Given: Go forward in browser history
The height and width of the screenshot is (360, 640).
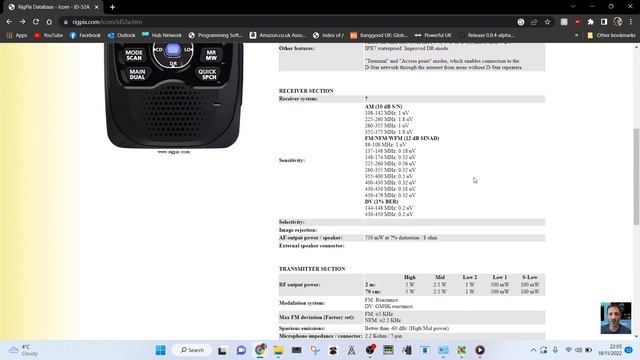Looking at the screenshot, I should click(22, 22).
